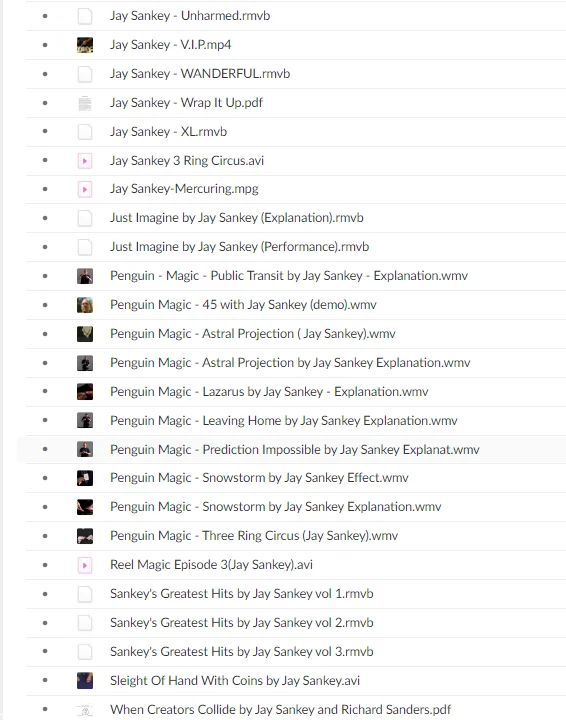
Task: Open Three Ring Circus (Jay Sankey).wmv
Action: pos(254,535)
